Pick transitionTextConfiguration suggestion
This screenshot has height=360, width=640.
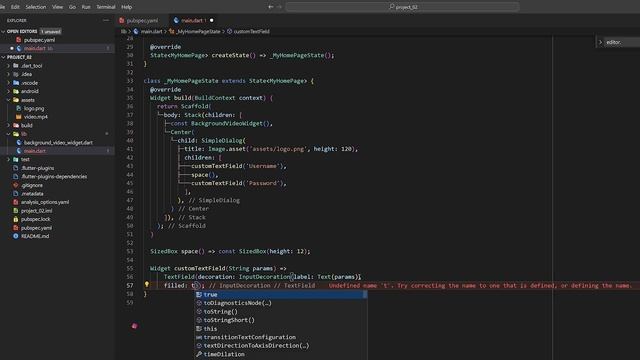coord(280,338)
